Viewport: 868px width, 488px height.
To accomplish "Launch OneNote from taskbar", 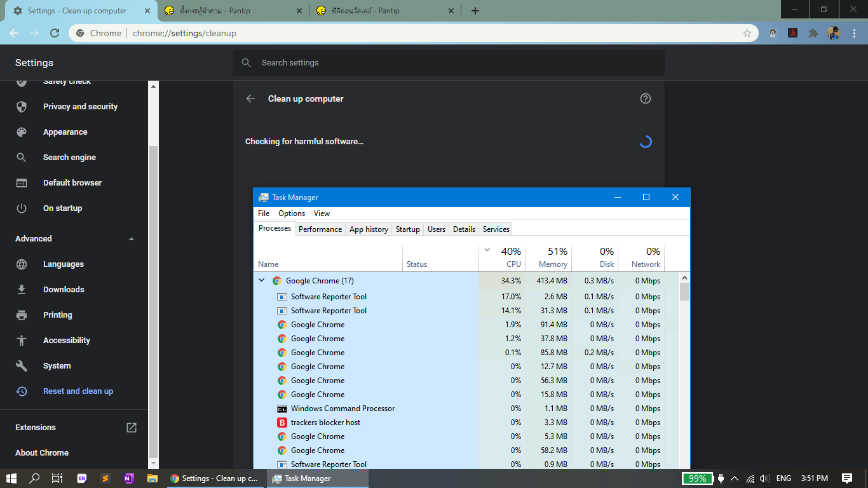I will 129,478.
